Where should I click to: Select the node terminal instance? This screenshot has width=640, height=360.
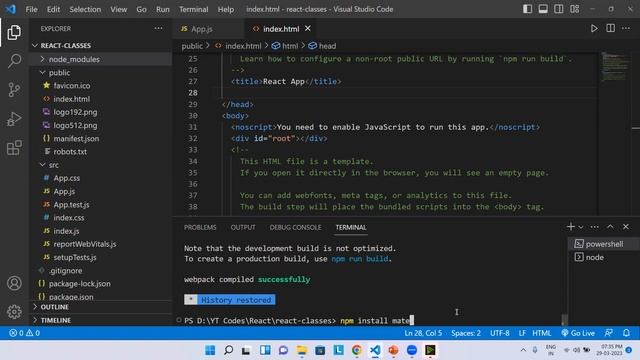(604, 257)
